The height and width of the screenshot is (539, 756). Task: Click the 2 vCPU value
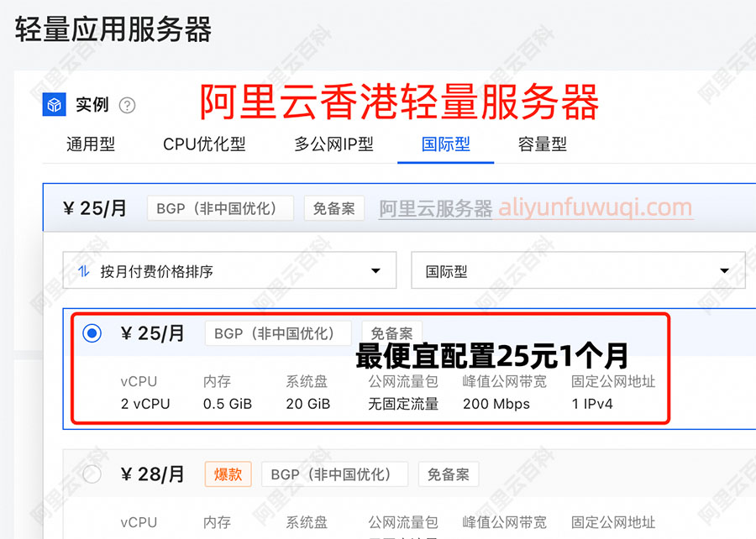pos(145,404)
